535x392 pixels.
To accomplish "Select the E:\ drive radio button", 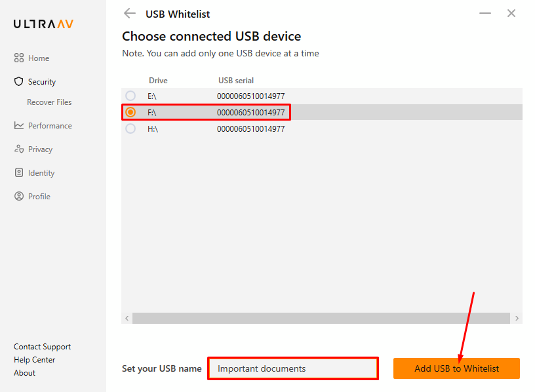I will 130,96.
